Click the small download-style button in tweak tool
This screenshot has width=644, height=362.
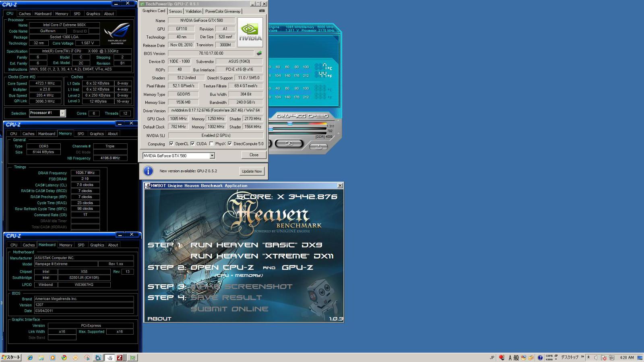point(318,147)
